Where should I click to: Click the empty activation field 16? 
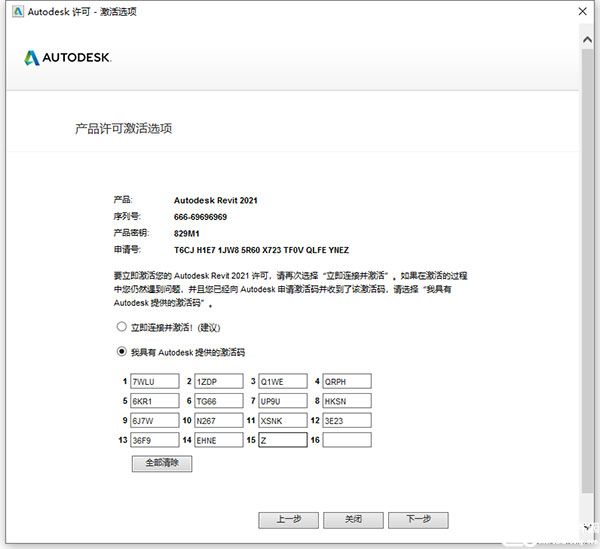pyautogui.click(x=346, y=440)
